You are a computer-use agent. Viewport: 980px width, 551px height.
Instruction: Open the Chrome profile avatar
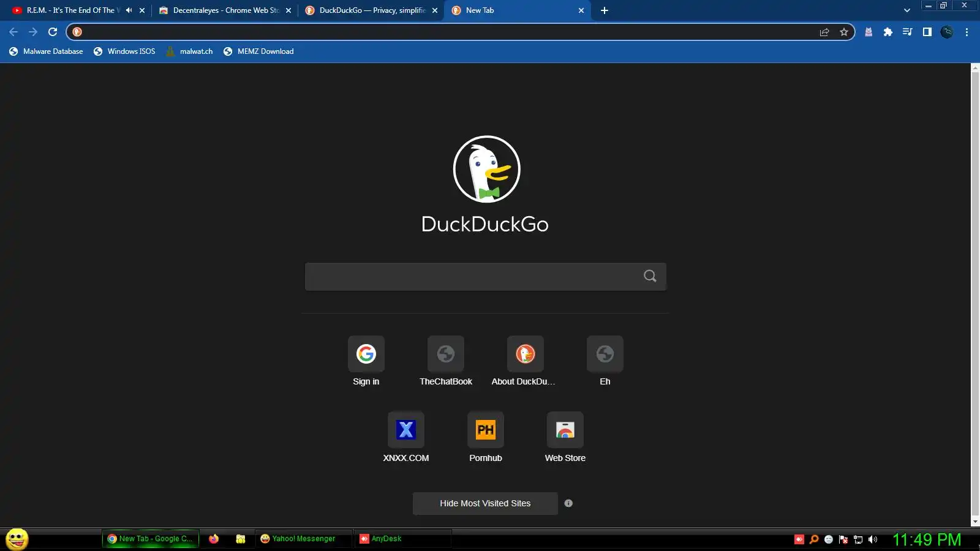pos(947,32)
